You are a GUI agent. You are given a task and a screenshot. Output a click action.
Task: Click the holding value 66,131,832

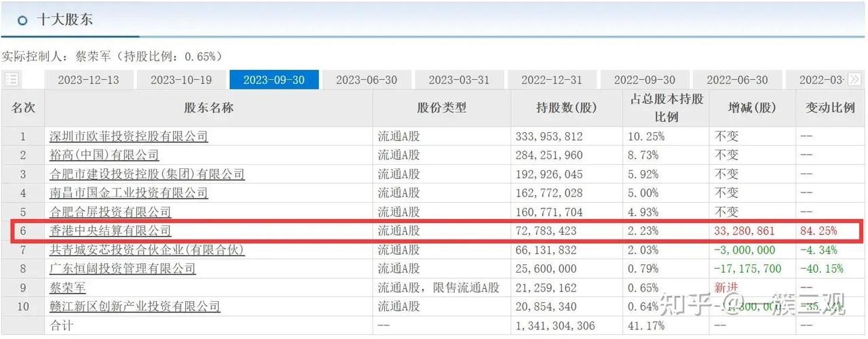click(x=546, y=250)
